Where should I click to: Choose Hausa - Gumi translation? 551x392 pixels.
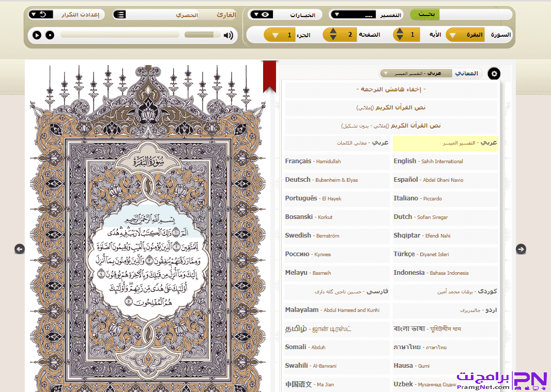tap(445, 366)
